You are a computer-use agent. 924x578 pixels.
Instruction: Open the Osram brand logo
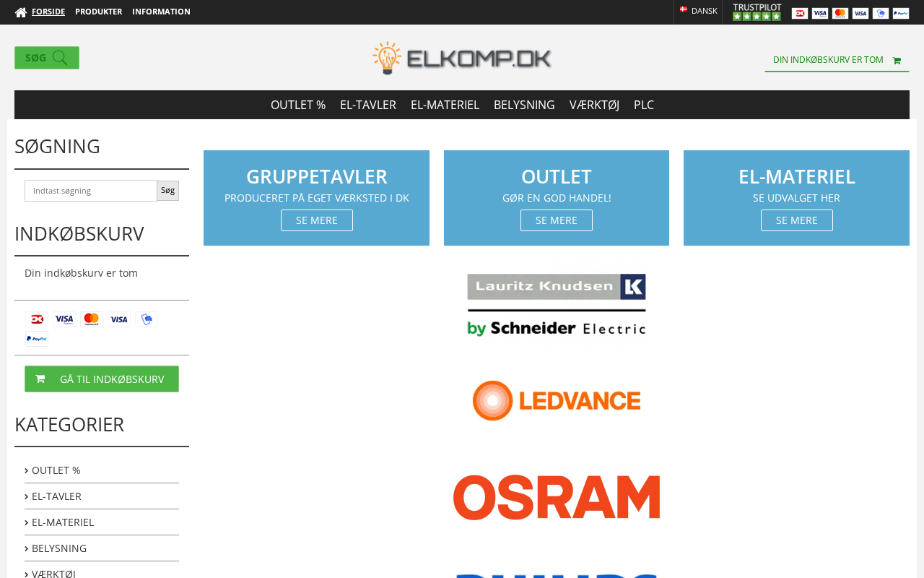coord(557,497)
